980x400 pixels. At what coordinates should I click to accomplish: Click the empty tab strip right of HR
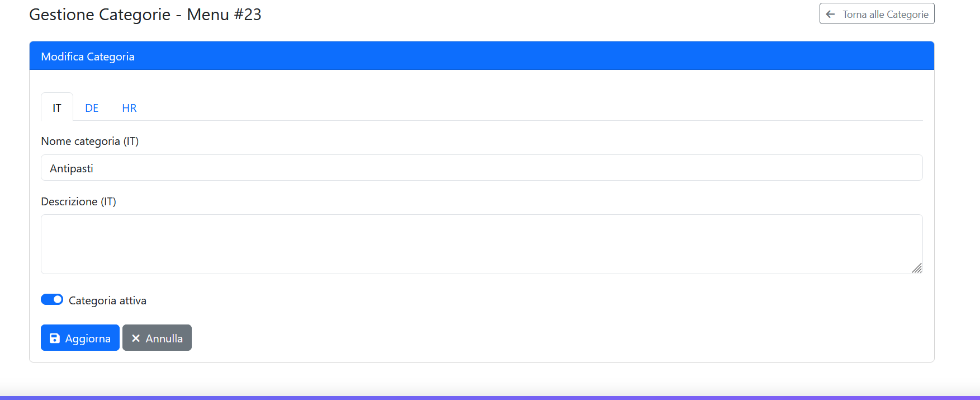pyautogui.click(x=503, y=107)
